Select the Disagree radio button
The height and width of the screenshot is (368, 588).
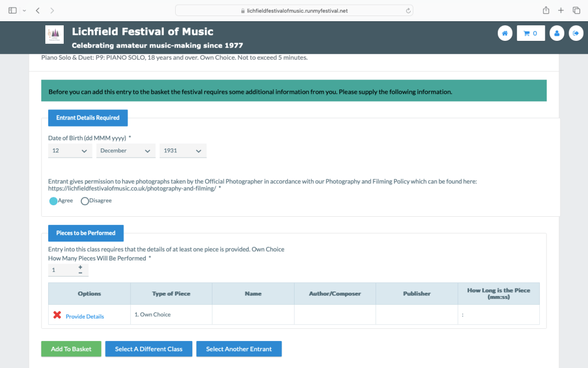(x=85, y=201)
